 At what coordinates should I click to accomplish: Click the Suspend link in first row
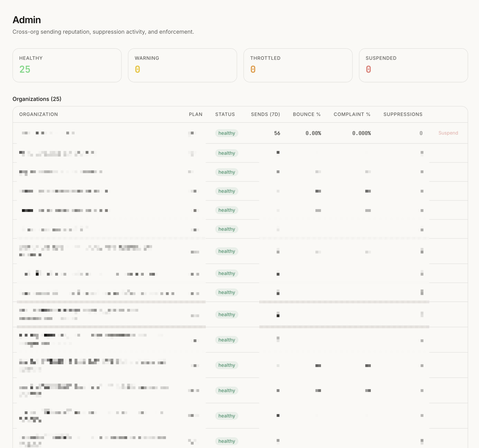pyautogui.click(x=448, y=133)
